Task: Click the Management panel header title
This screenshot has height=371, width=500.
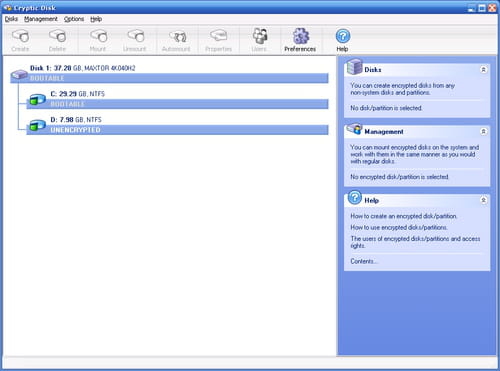Action: (384, 132)
